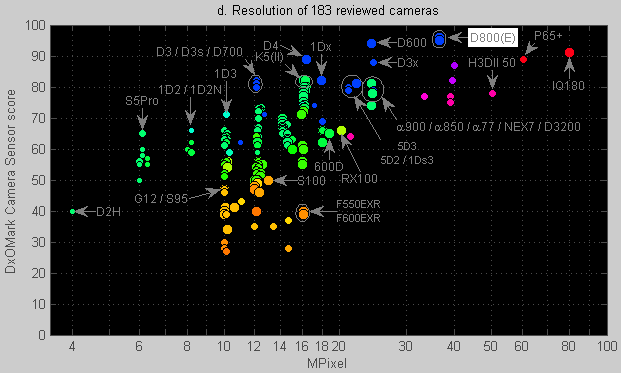Click the F550EXR label
621x373 pixels.
click(358, 204)
